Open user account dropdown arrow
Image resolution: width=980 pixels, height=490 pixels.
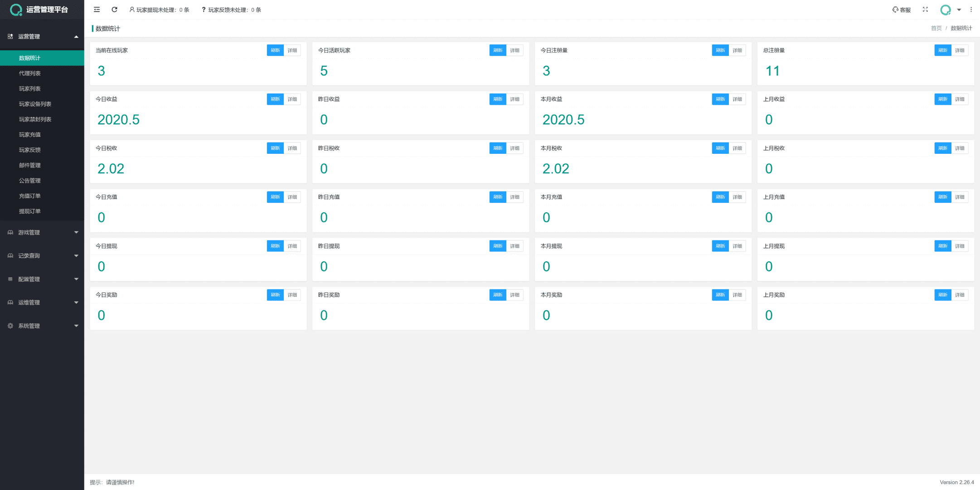click(959, 10)
